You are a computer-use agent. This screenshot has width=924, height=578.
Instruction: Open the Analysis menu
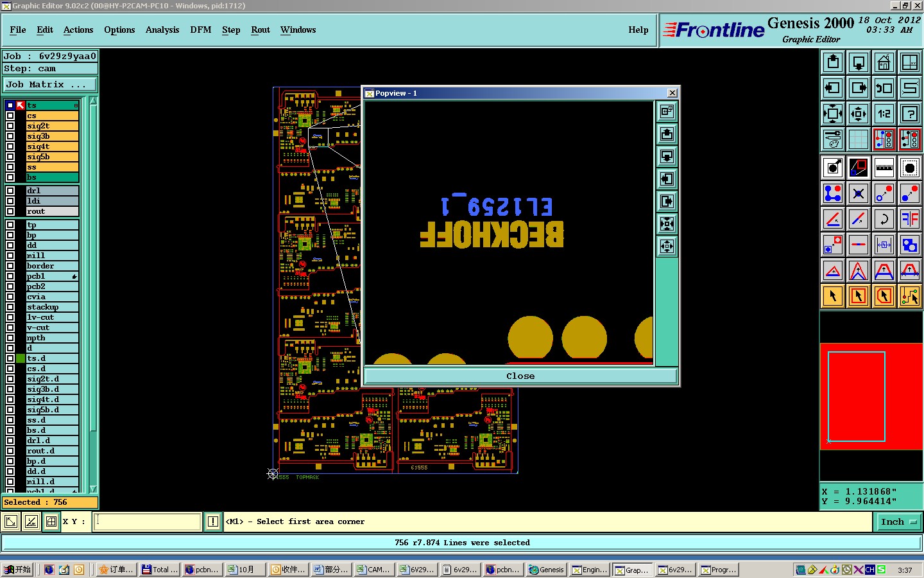point(162,30)
